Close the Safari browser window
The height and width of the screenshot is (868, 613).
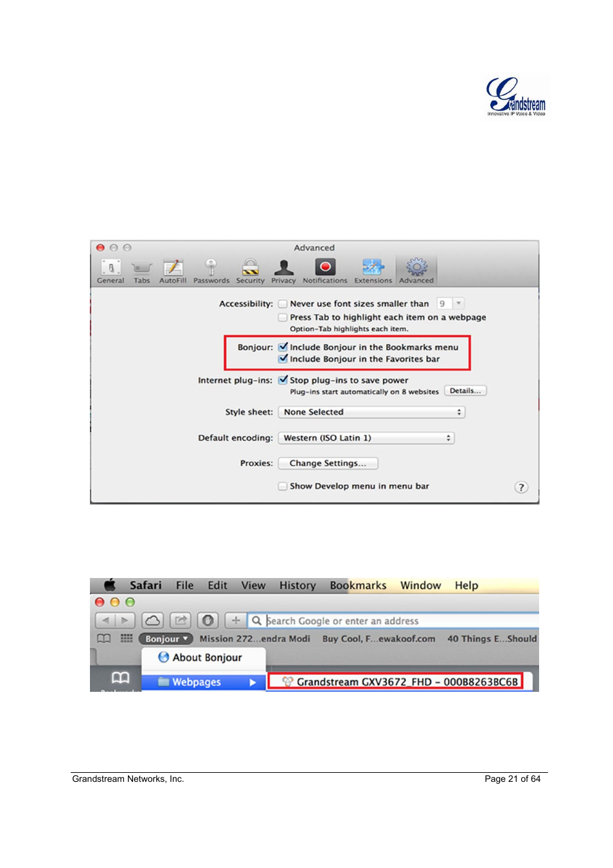[100, 602]
